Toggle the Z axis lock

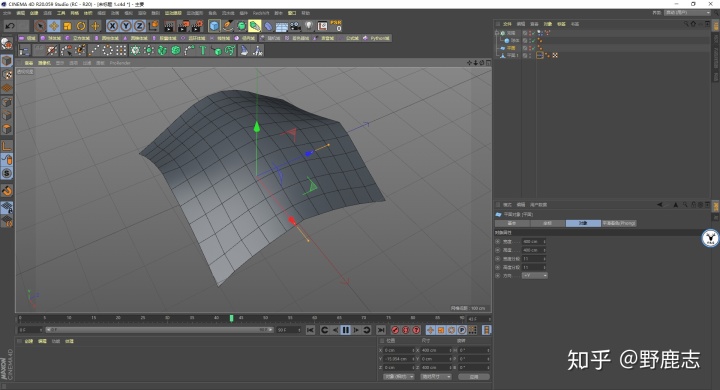click(140, 26)
